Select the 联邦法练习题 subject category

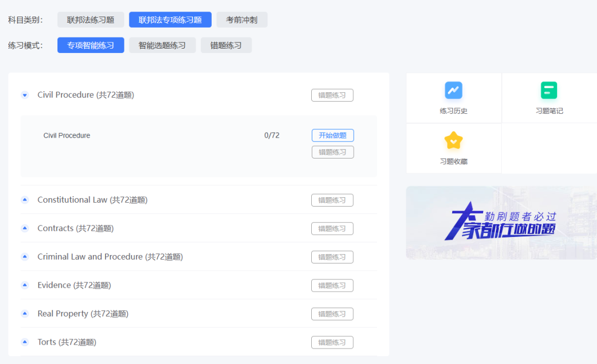[x=91, y=20]
